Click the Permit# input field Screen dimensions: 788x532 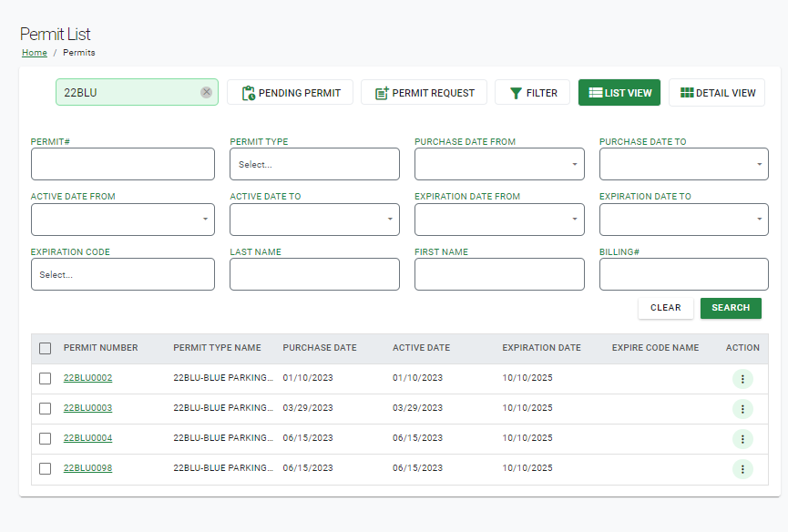click(123, 164)
